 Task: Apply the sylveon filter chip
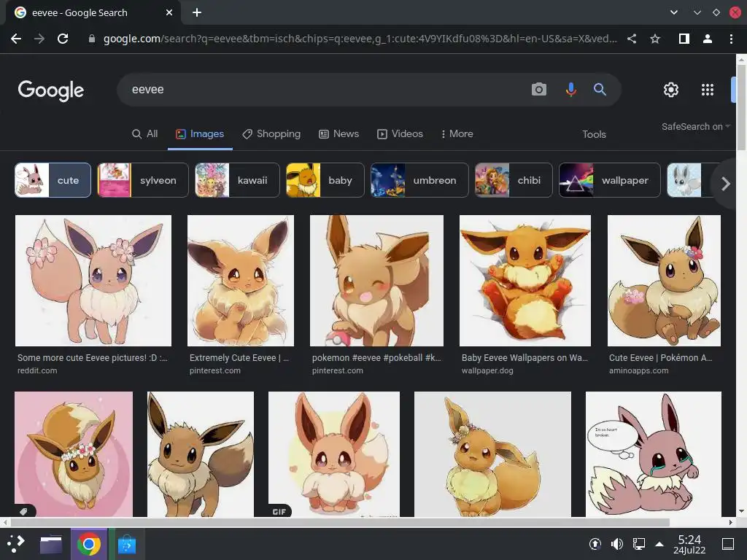pos(143,180)
